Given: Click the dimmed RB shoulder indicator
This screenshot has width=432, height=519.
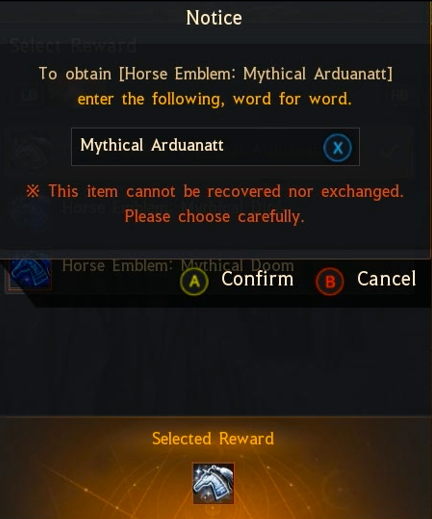Looking at the screenshot, I should click(400, 96).
